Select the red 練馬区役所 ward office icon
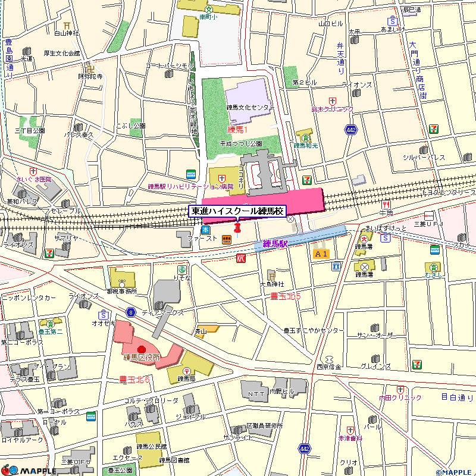The width and height of the screenshot is (476, 476). pyautogui.click(x=142, y=349)
